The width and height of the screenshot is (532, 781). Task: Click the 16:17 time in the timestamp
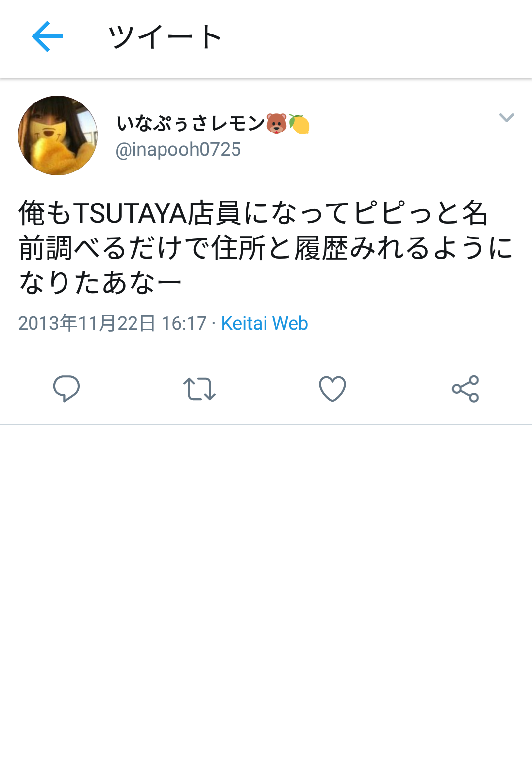(184, 323)
